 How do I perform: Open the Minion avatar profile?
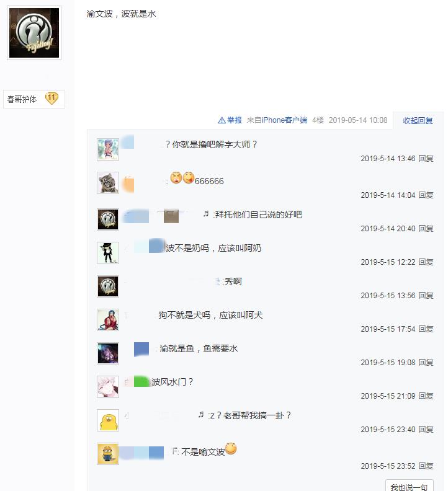pyautogui.click(x=108, y=454)
